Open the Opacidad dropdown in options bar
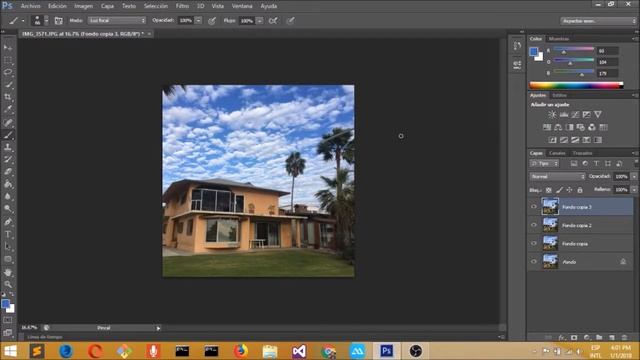640x360 pixels. pyautogui.click(x=198, y=20)
